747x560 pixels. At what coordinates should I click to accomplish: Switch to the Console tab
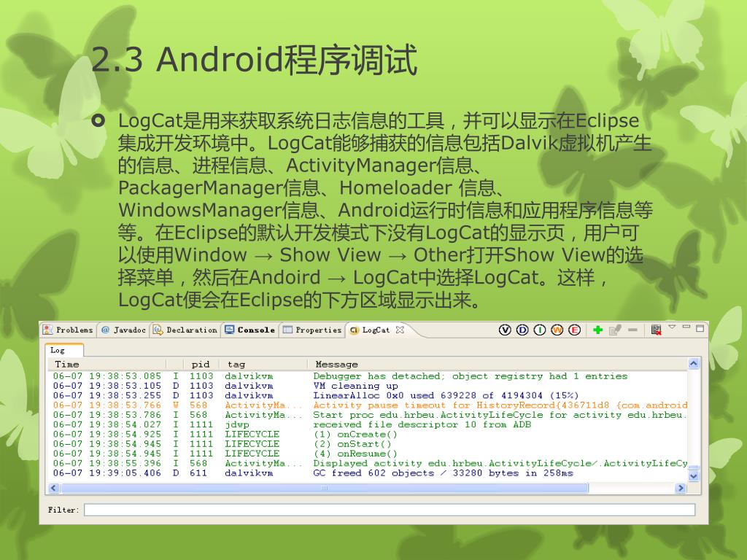click(250, 330)
